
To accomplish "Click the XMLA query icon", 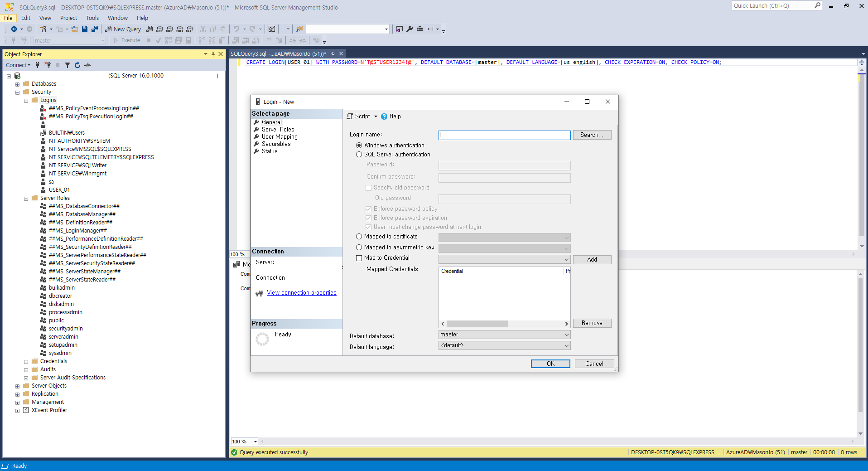I will click(179, 29).
